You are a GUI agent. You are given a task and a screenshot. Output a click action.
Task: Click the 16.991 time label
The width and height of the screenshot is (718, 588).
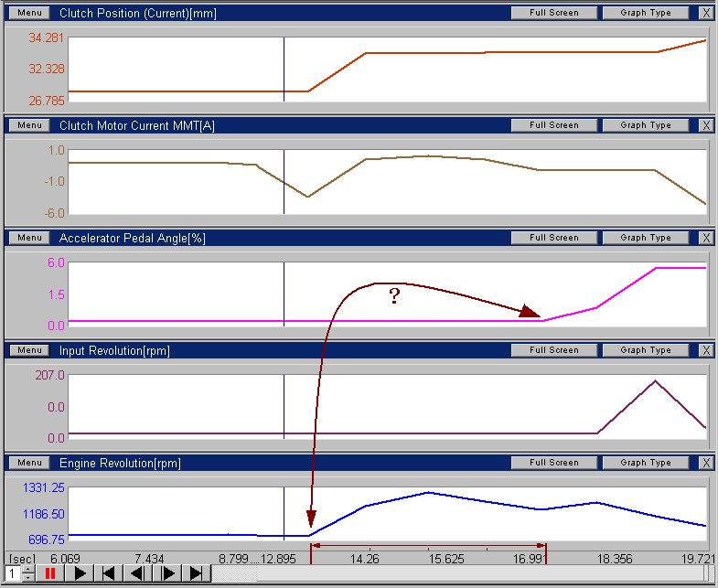[530, 559]
